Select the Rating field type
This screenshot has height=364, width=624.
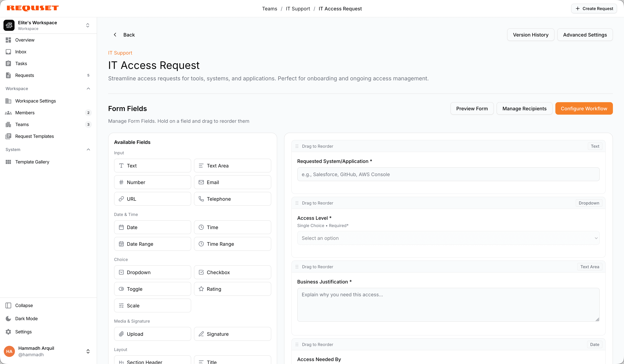coord(232,288)
